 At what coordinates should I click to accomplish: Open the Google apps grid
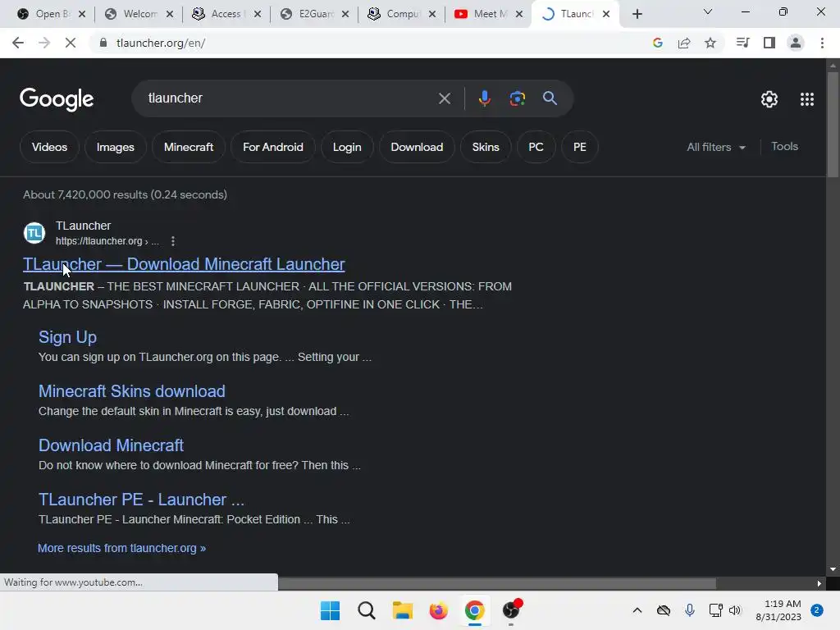click(x=807, y=99)
